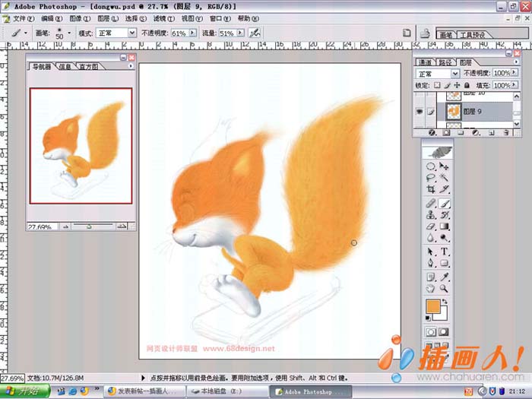Toggle lock position
The width and height of the screenshot is (532, 399).
pos(457,85)
